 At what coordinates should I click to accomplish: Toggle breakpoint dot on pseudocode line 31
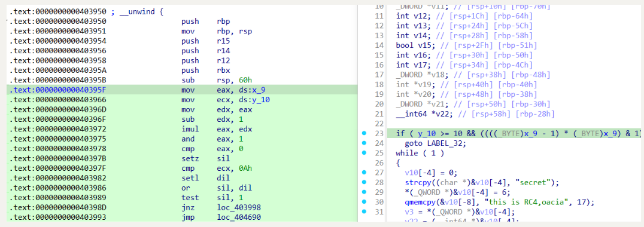point(364,211)
